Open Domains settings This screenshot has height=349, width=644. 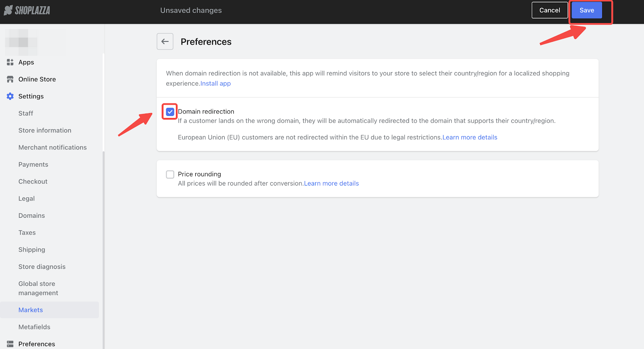[31, 216]
